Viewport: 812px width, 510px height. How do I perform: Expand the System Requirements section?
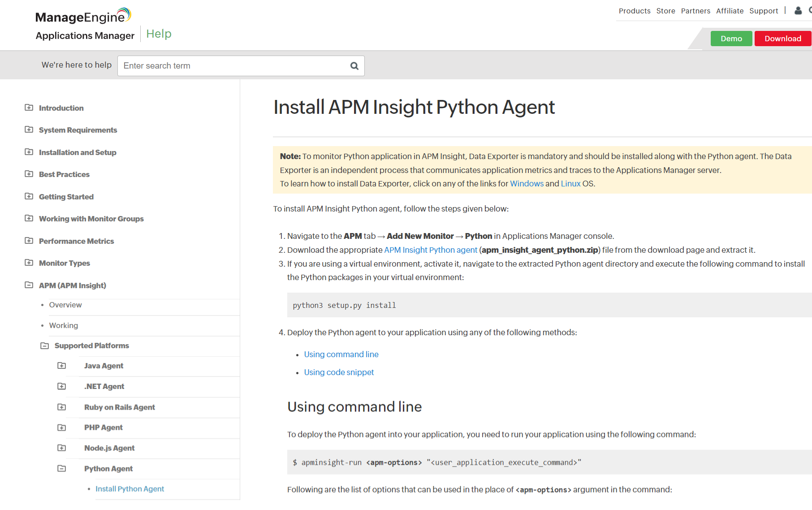(x=29, y=130)
